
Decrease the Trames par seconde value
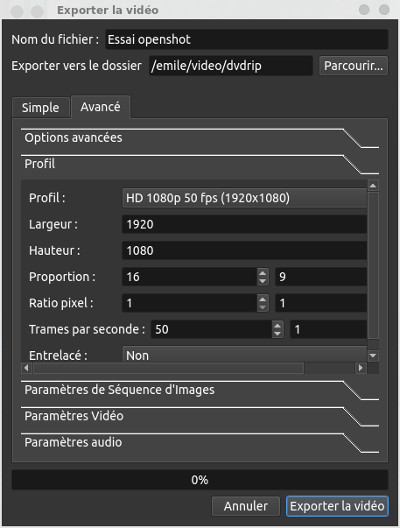coord(277,333)
